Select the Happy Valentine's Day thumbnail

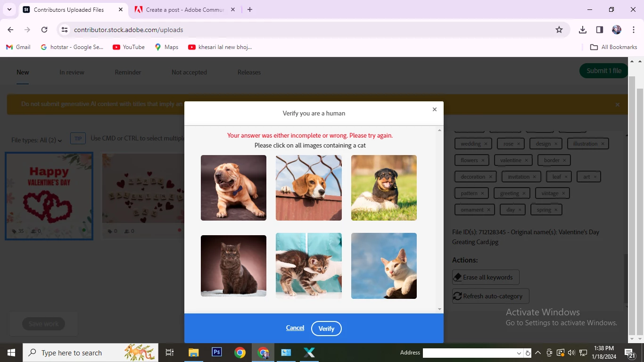tap(49, 196)
